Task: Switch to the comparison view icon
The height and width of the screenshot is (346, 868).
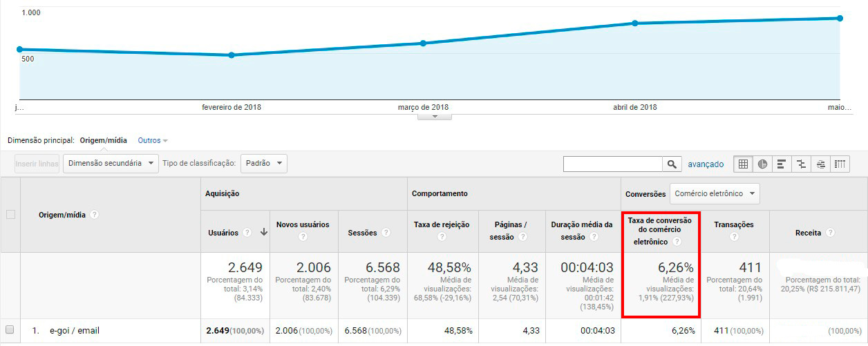Action: (x=801, y=164)
